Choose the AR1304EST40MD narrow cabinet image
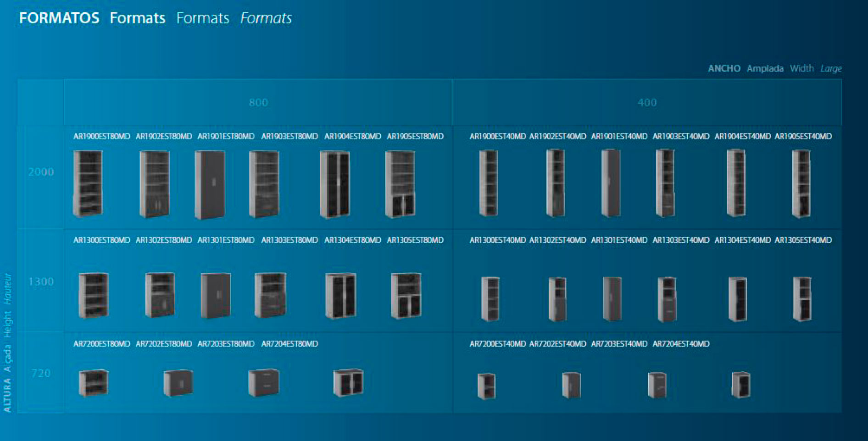 click(x=737, y=299)
